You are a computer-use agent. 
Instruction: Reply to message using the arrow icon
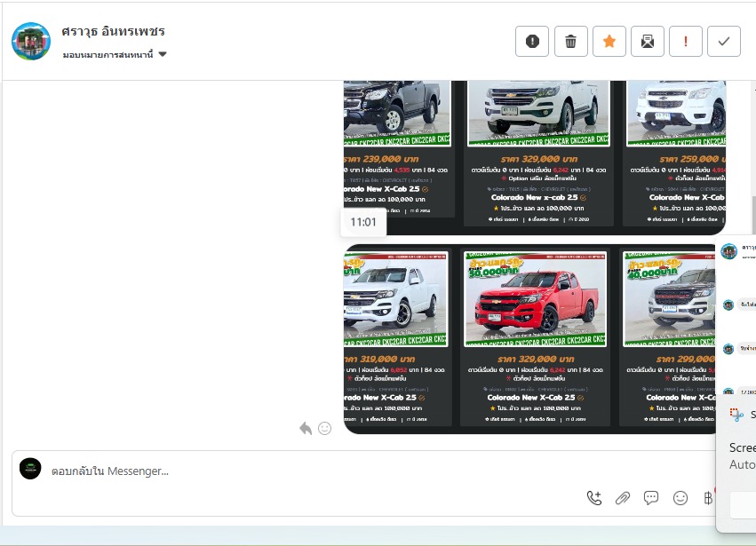tap(306, 428)
